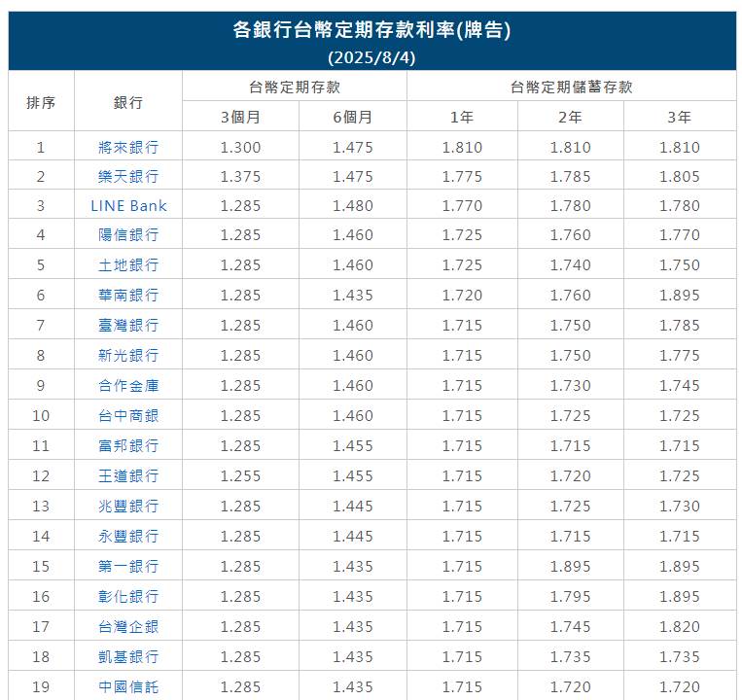Image resolution: width=742 pixels, height=700 pixels.
Task: Click the 樂天銀行 link
Action: tap(128, 177)
